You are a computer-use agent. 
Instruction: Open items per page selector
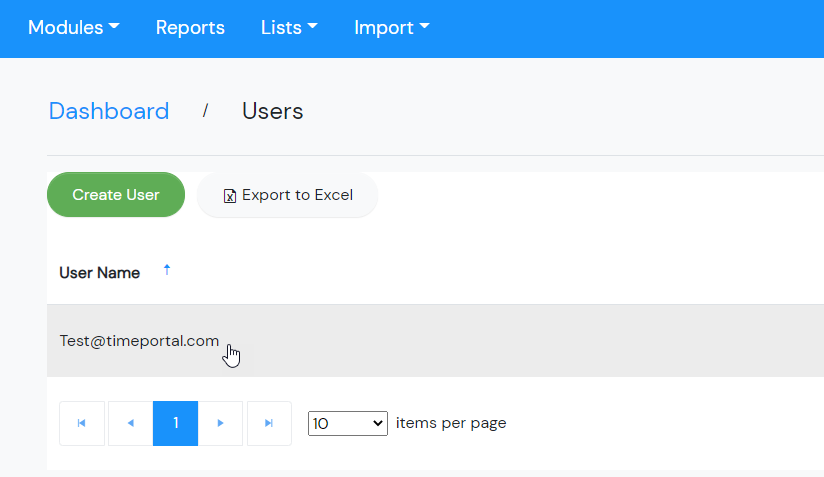point(348,423)
